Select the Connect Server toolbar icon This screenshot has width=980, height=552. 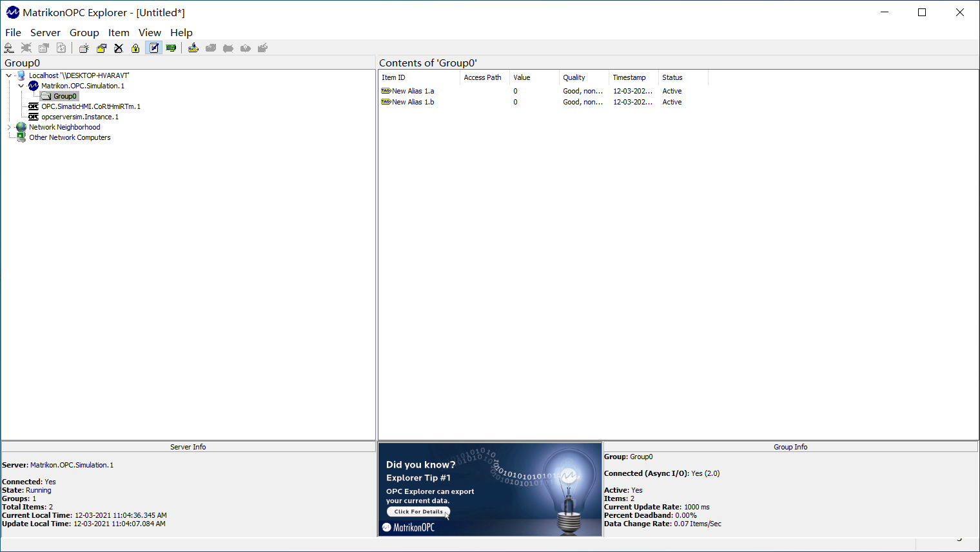tap(8, 48)
